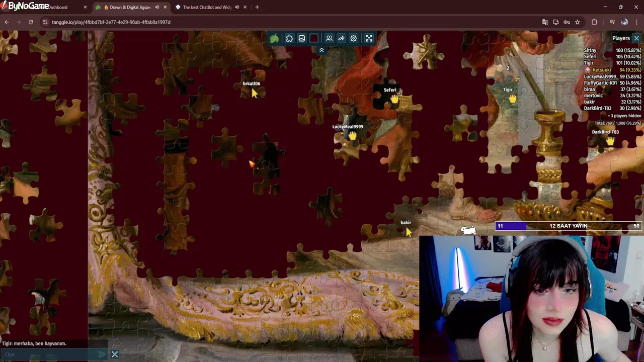Open the media controls icon
644x362 pixels.
(x=612, y=22)
